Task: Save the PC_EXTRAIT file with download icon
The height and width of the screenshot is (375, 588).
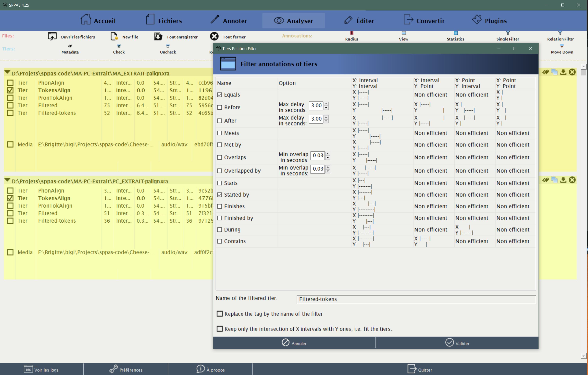Action: click(563, 180)
